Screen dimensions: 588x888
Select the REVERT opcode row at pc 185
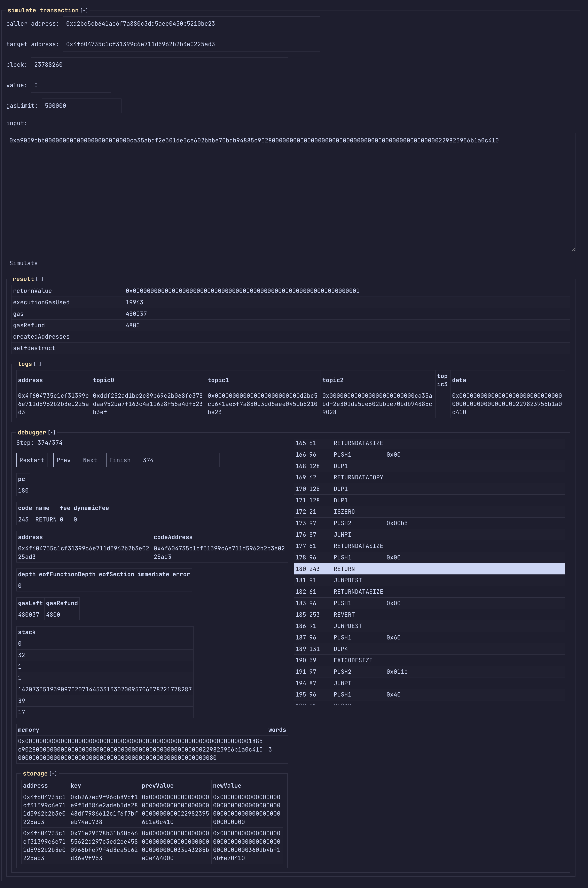[x=429, y=615]
